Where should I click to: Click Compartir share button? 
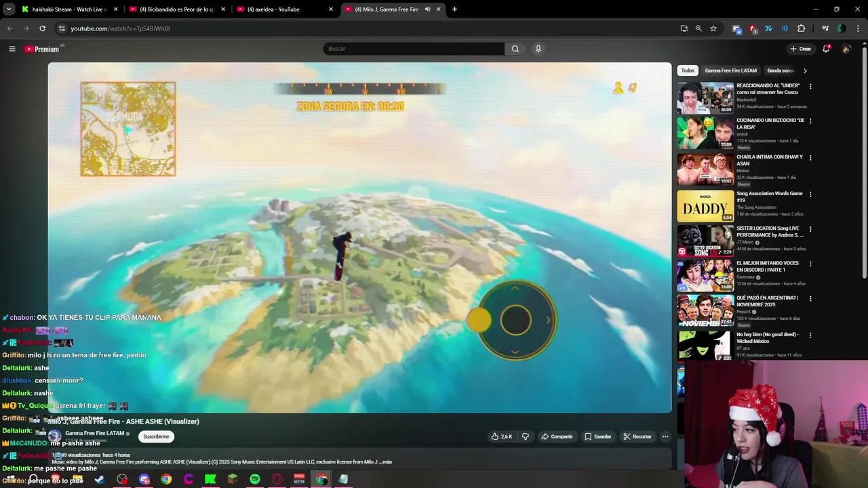[557, 436]
